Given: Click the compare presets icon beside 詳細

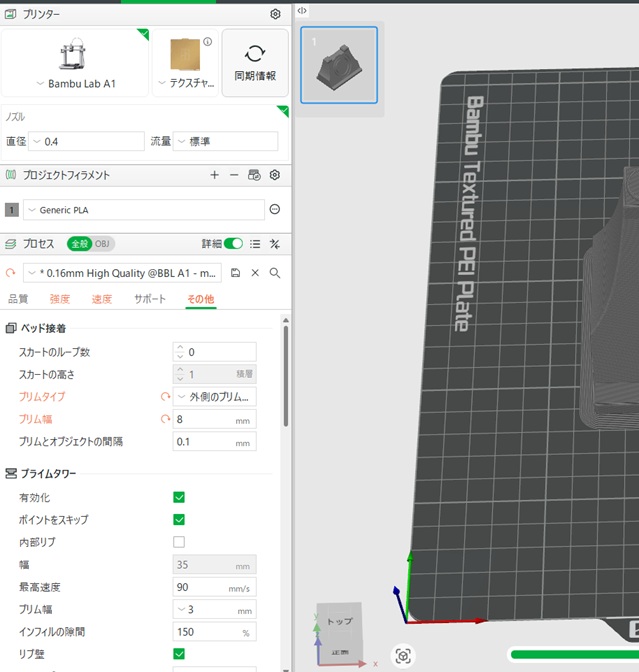Looking at the screenshot, I should (275, 243).
